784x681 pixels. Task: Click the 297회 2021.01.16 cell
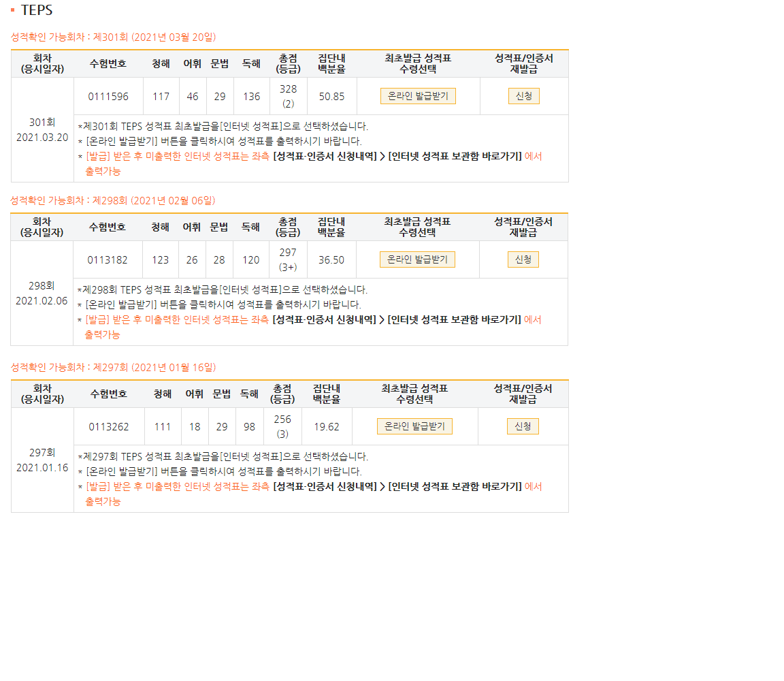point(42,460)
